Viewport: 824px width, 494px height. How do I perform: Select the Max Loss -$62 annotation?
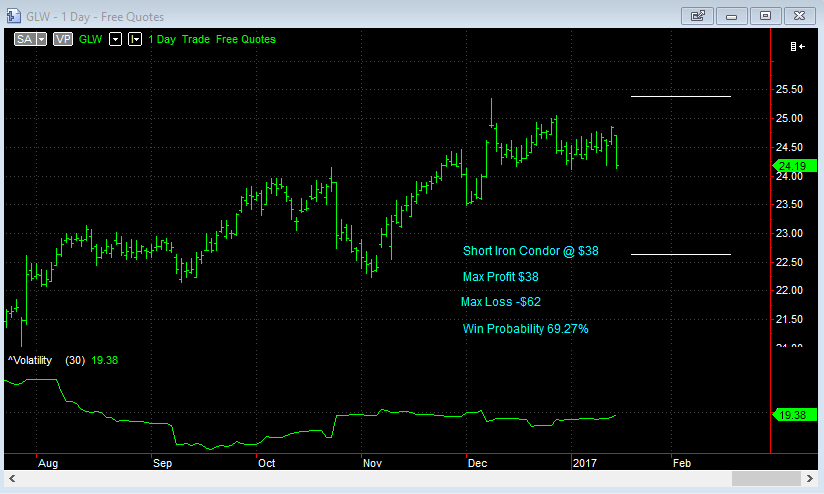(x=500, y=302)
